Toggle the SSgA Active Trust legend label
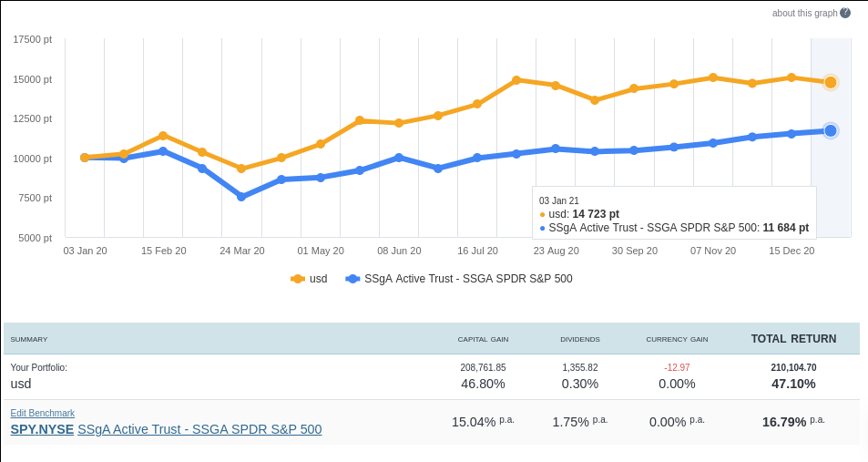This screenshot has height=462, width=868. tap(468, 279)
